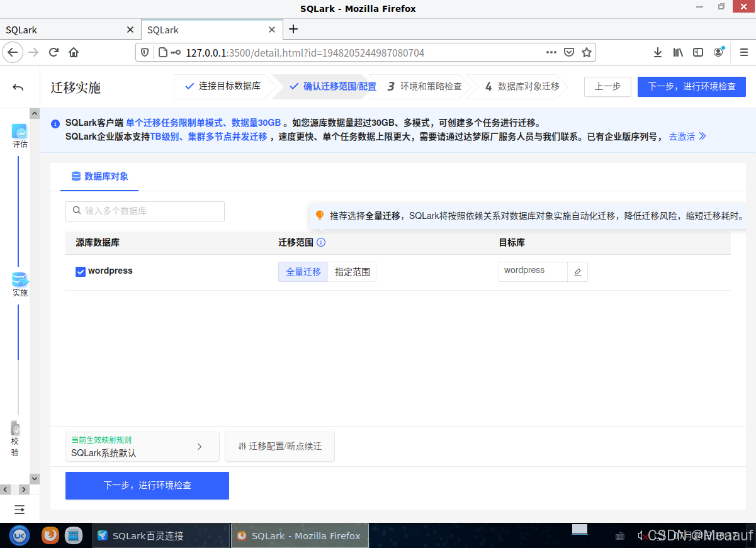Screen dimensions: 756x548
Task: Launch Firefox from the taskbar
Action: 50,535
